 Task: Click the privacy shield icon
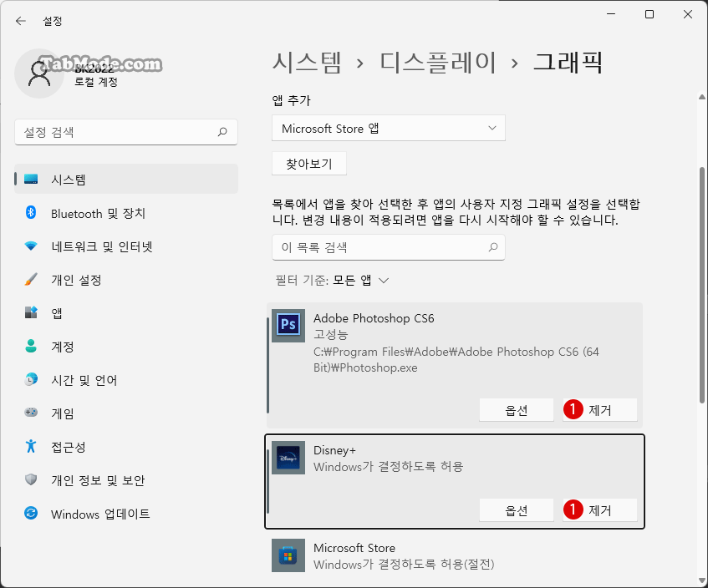(x=31, y=479)
